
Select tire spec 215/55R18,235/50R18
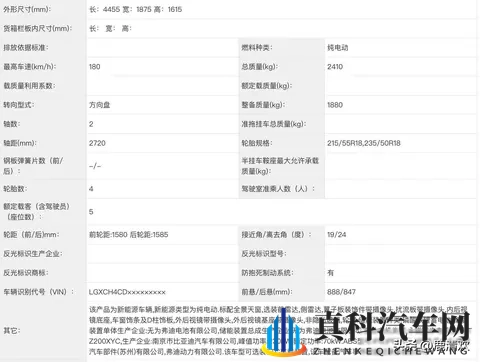[364, 143]
